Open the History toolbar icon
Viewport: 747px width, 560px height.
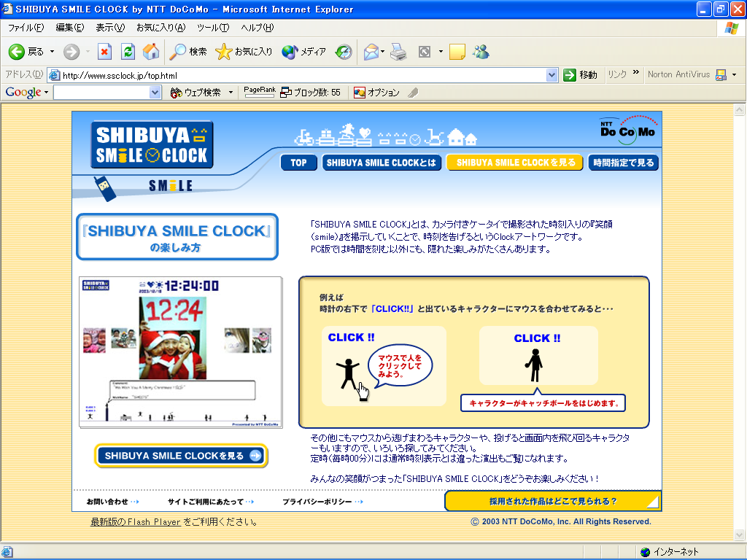pos(344,52)
